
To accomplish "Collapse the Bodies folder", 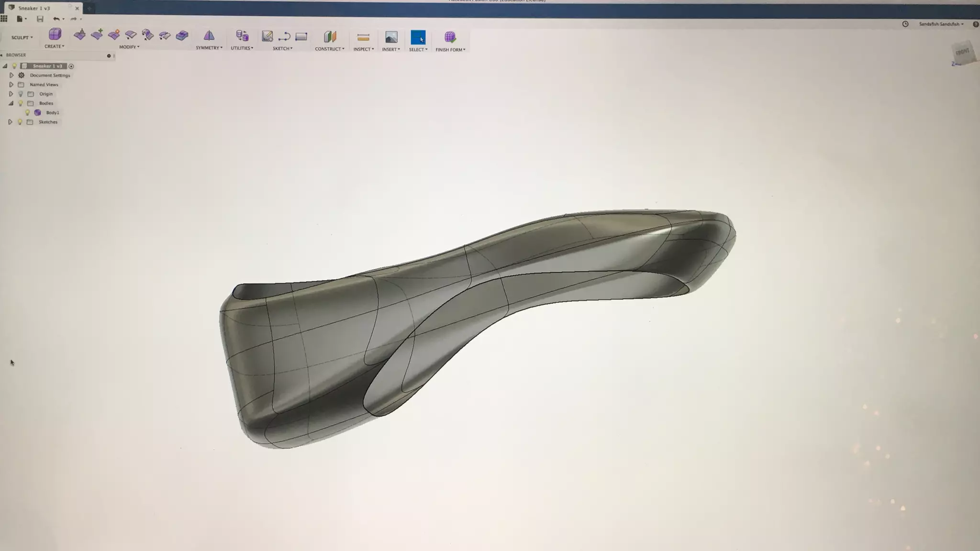I will coord(11,103).
